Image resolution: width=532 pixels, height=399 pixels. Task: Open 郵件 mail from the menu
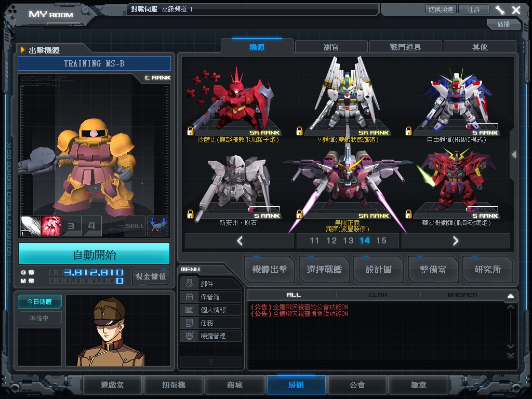pyautogui.click(x=211, y=284)
